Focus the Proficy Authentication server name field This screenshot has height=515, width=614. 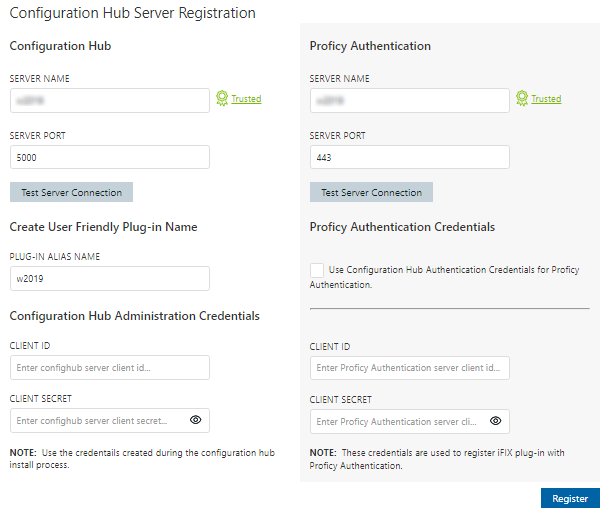point(410,101)
